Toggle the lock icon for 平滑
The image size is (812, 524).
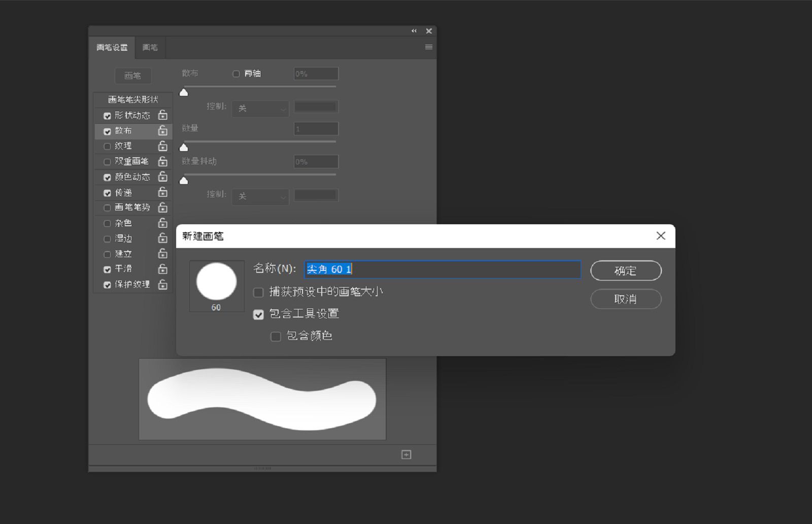pos(162,269)
